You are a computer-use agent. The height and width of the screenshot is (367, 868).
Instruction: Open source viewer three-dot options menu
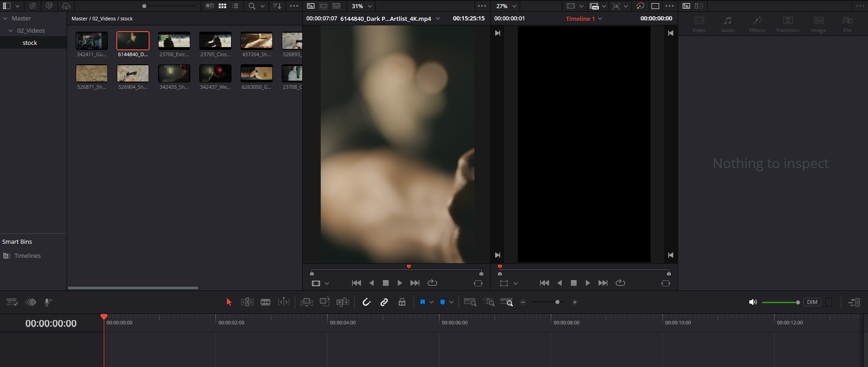(x=482, y=6)
